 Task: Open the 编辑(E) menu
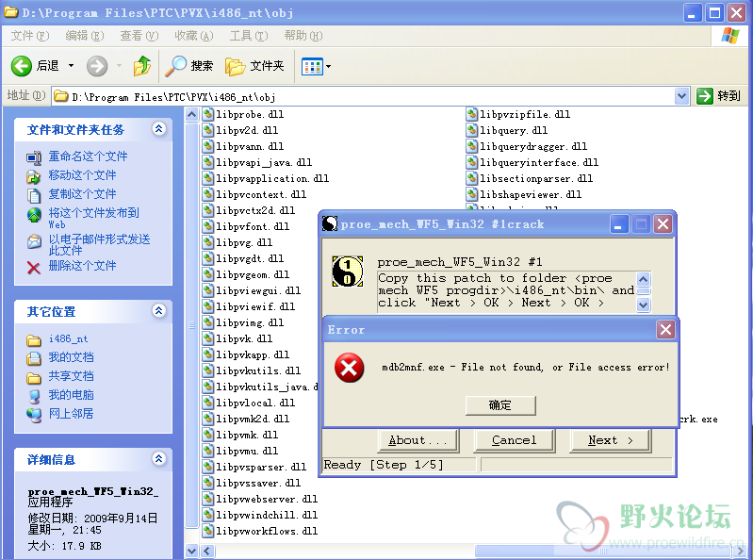pos(85,36)
